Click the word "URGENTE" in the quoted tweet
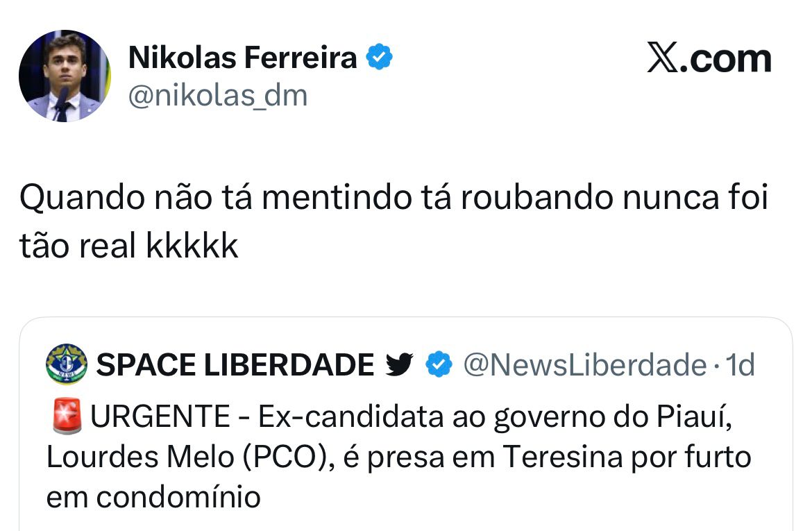The height and width of the screenshot is (531, 812). click(161, 418)
